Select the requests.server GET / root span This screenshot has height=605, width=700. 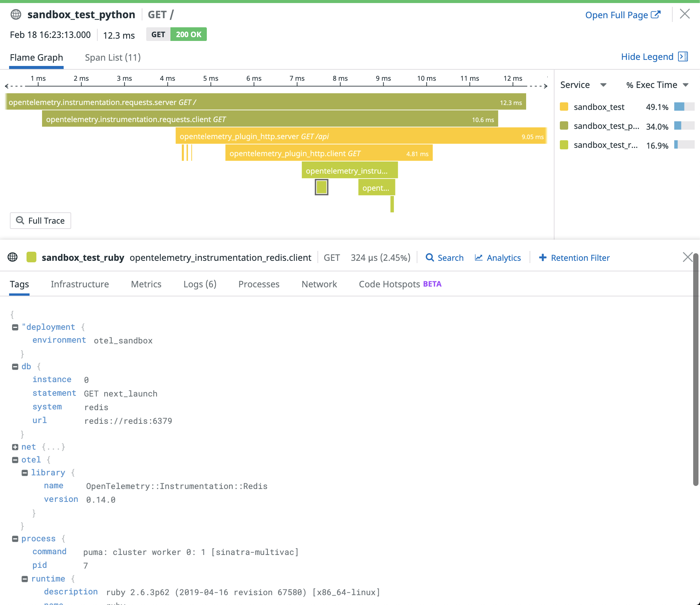pos(266,102)
